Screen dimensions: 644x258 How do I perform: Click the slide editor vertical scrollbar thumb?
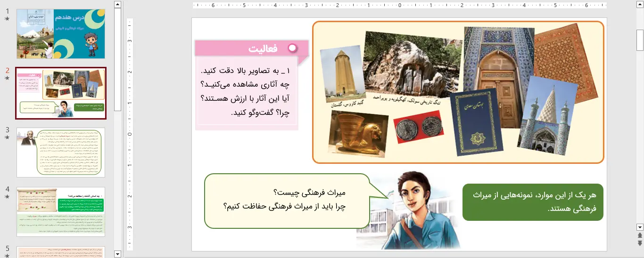640,40
